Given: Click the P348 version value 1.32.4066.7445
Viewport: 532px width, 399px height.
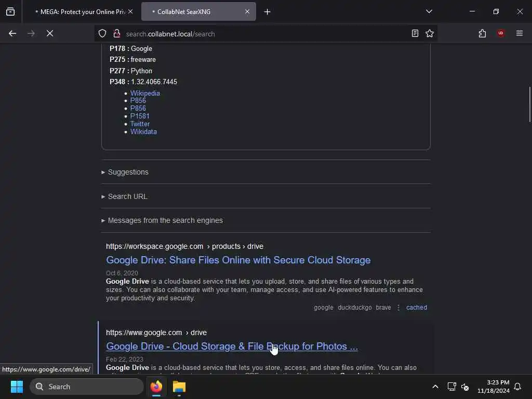Looking at the screenshot, I should click(x=154, y=82).
